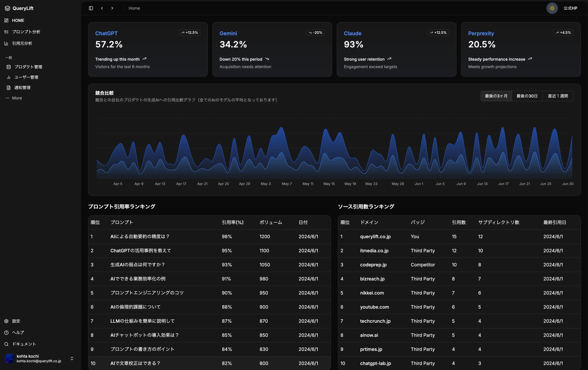Select row プロンプトエンジニアリングのコツ
Viewport: 588px width, 370px height.
coord(209,293)
